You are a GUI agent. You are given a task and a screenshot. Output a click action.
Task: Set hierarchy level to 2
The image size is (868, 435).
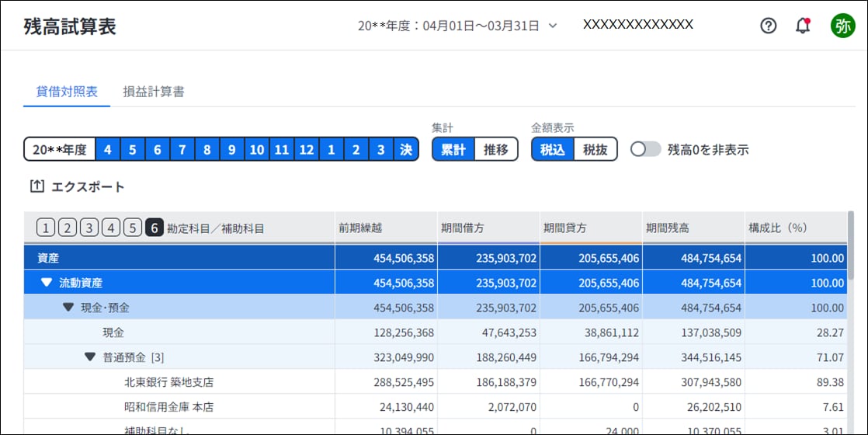[67, 228]
